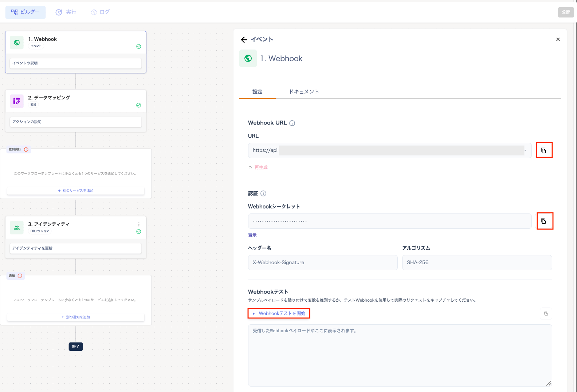Viewport: 577px width, 392px height.
Task: Show Webhook URL info tooltip icon
Action: 292,123
